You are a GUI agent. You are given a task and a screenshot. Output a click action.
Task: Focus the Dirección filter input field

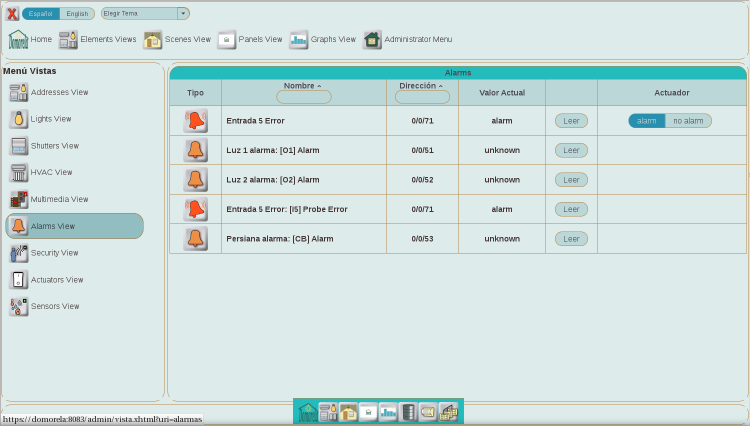click(x=422, y=97)
